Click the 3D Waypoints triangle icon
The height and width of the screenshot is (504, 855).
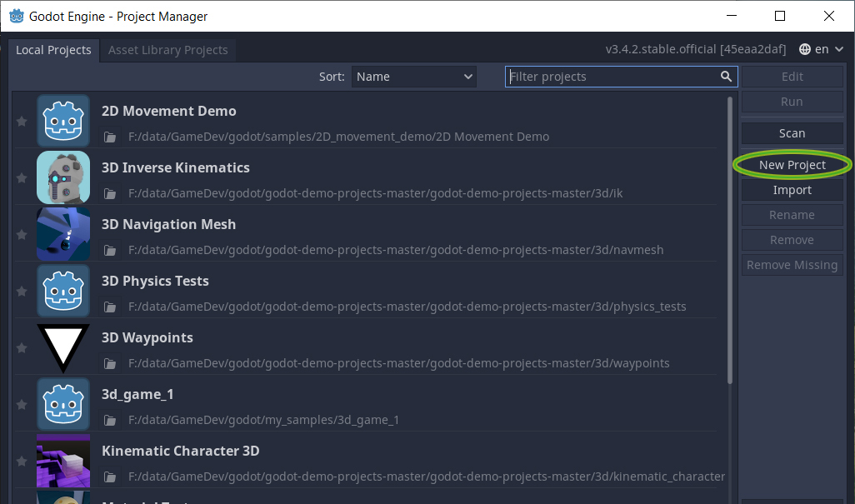[x=63, y=347]
